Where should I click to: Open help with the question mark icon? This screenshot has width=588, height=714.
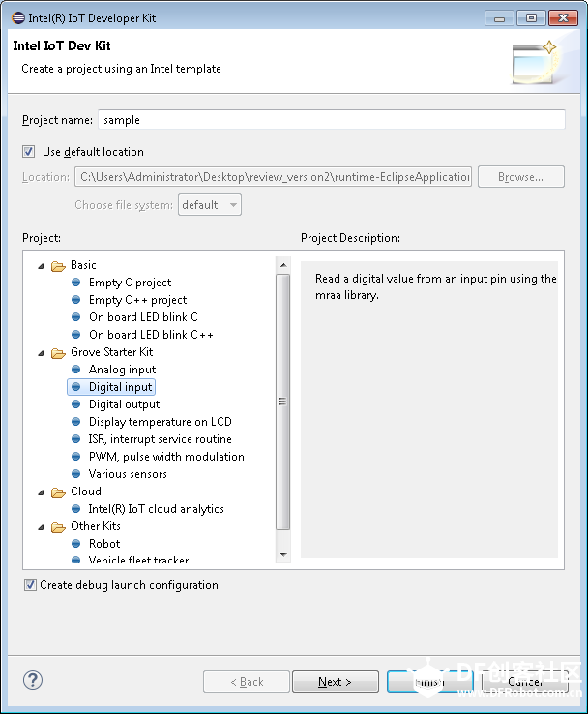click(33, 680)
